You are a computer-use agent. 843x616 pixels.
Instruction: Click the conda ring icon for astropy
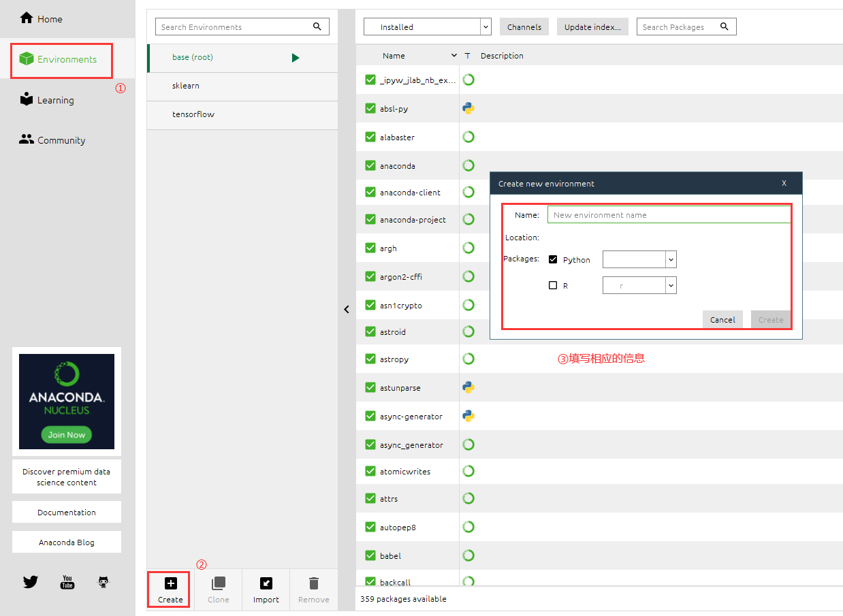468,359
